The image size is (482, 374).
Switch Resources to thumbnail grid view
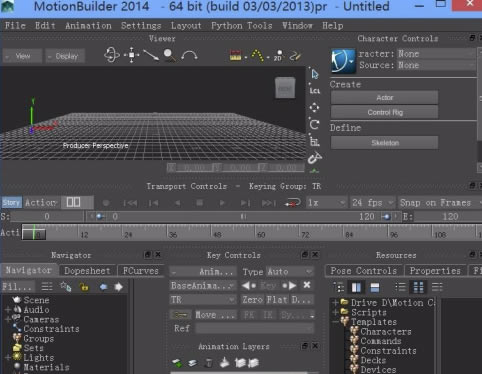click(x=418, y=287)
